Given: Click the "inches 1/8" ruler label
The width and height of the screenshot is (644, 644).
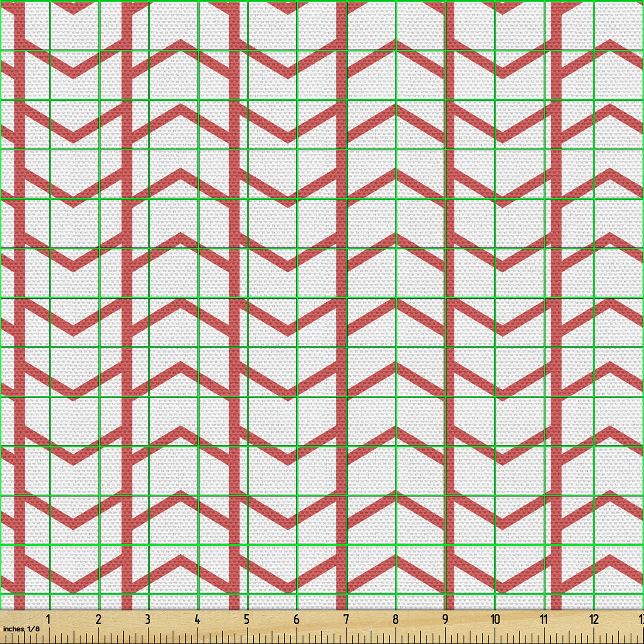Looking at the screenshot, I should tap(21, 629).
